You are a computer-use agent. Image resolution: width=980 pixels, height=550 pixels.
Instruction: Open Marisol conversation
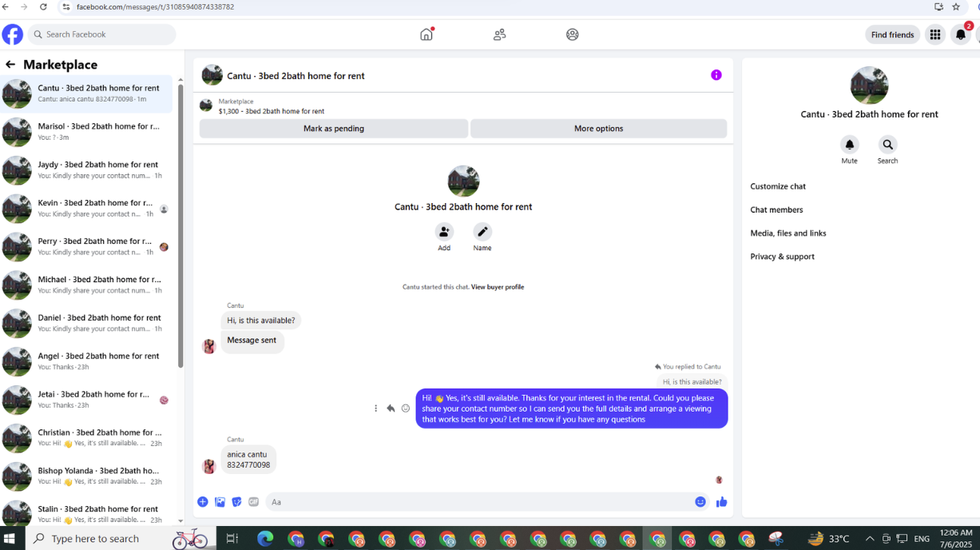[86, 132]
